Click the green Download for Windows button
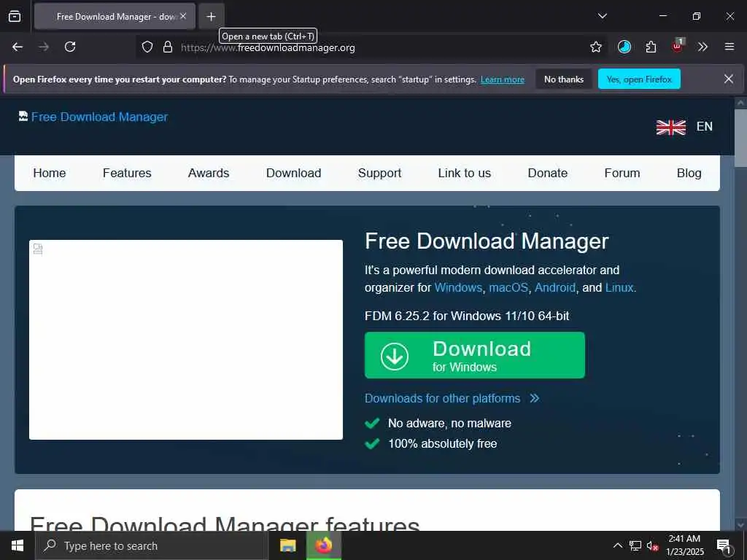The image size is (747, 560). point(474,355)
